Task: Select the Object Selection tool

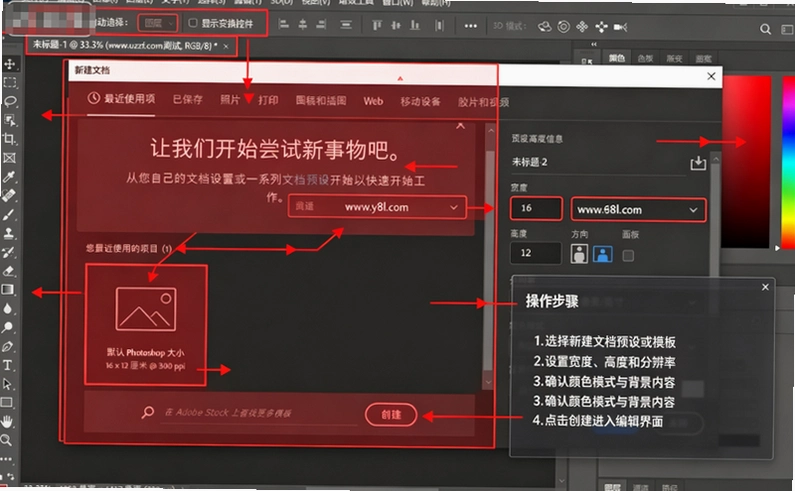Action: pos(9,120)
